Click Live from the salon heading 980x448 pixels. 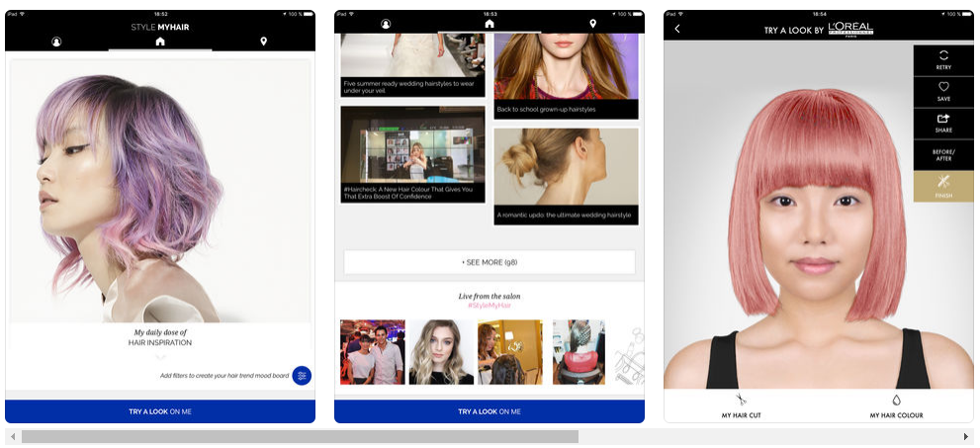click(x=490, y=296)
